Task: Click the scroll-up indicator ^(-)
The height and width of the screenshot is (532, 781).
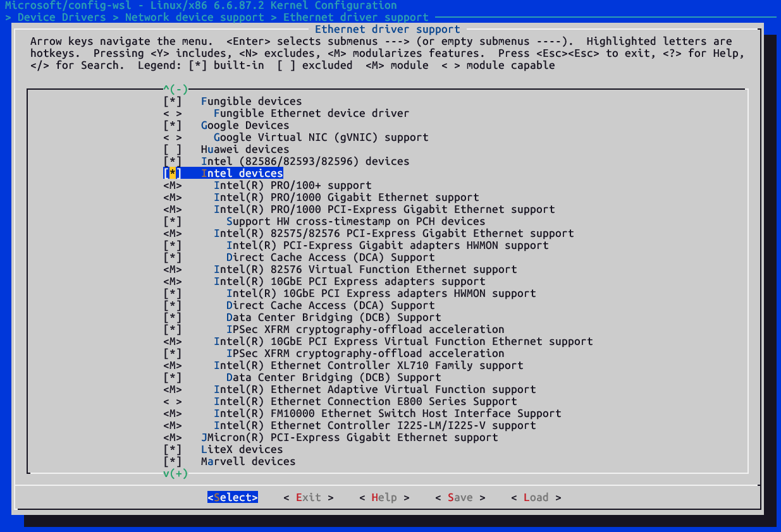Action: pos(176,89)
